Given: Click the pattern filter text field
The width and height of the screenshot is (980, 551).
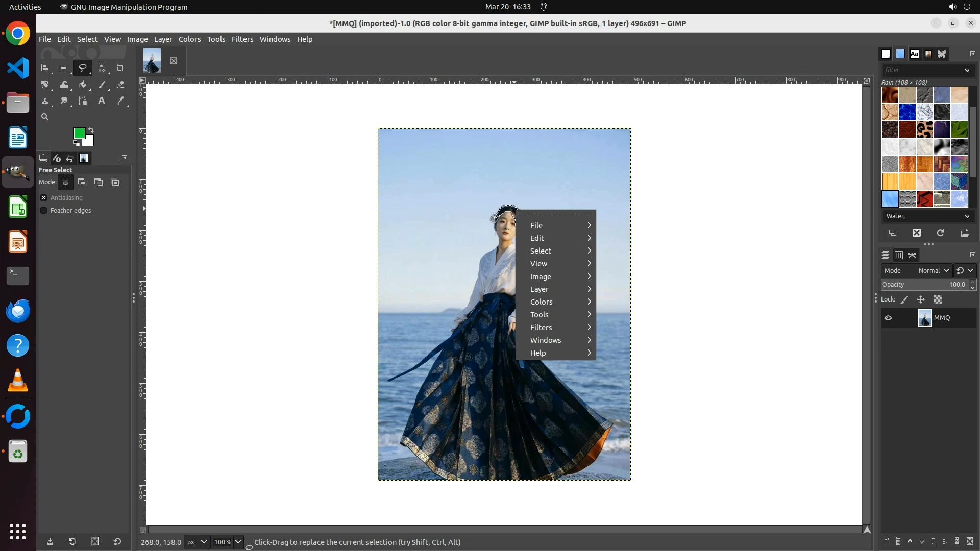Looking at the screenshot, I should [922, 70].
